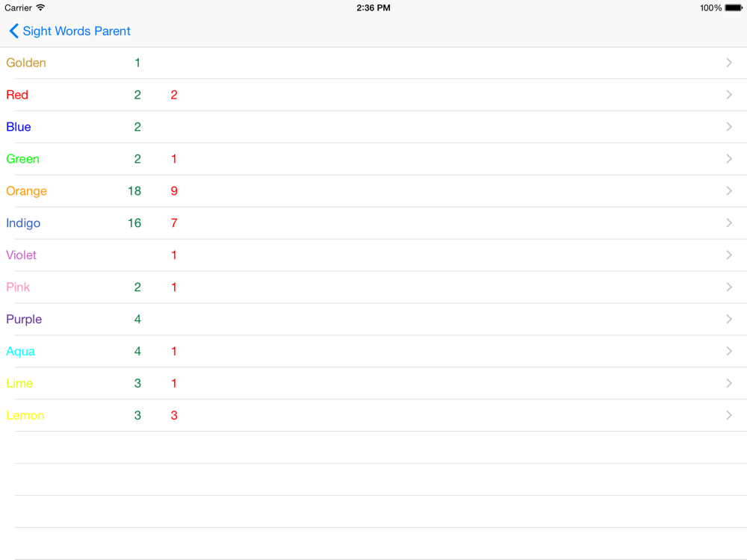The image size is (747, 560).
Task: Click red count 1 in Green row
Action: (x=174, y=159)
